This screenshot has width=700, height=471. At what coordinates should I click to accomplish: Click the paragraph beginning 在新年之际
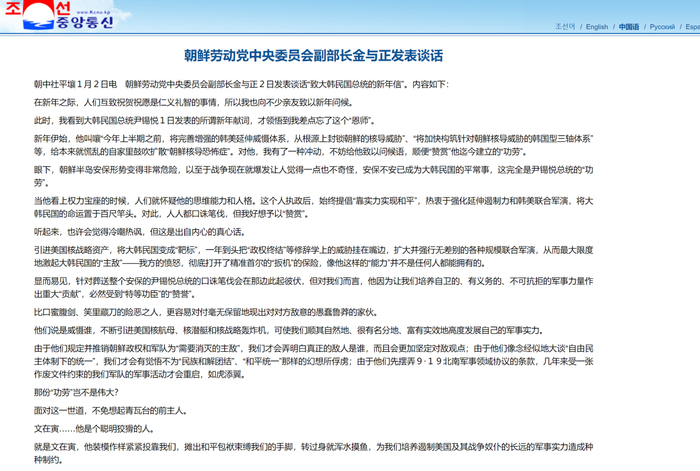point(194,103)
